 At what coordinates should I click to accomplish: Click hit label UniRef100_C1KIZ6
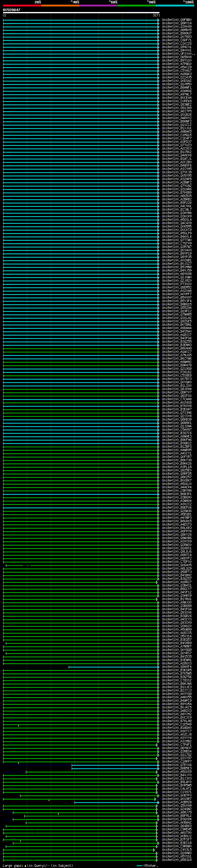177,43
